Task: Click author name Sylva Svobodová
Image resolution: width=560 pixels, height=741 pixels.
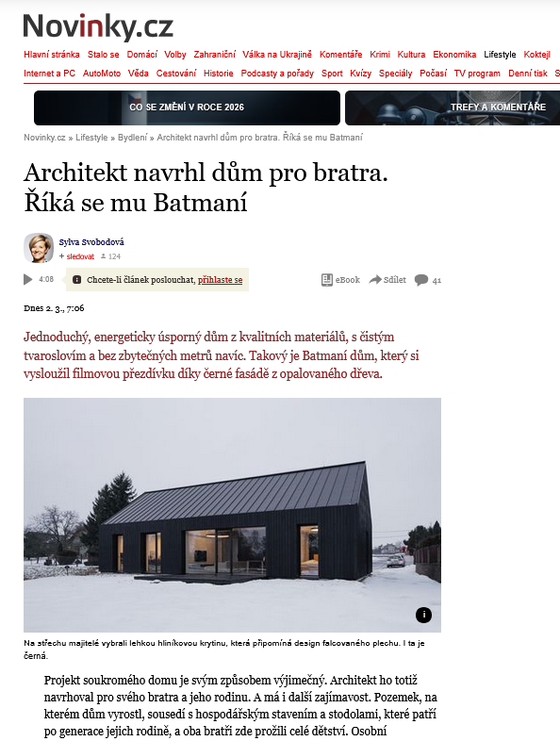Action: pyautogui.click(x=91, y=242)
